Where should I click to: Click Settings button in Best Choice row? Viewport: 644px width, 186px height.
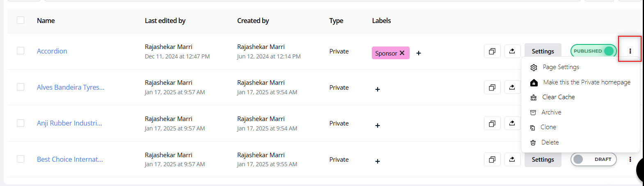[543, 160]
